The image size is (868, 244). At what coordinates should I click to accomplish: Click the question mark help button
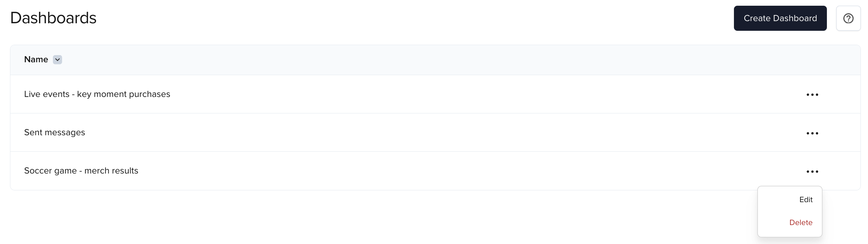coord(849,18)
